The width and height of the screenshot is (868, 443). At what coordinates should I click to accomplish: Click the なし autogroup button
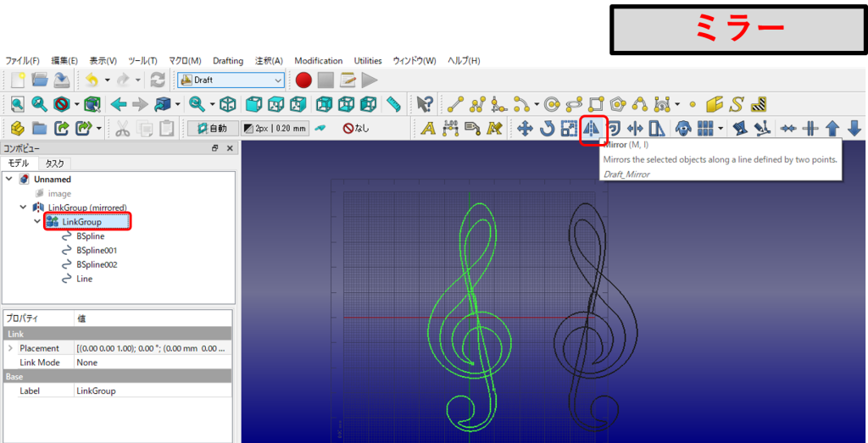[x=356, y=129]
